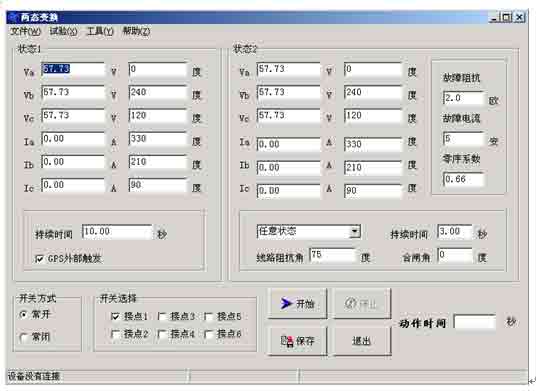Viewport: 543px width, 391px height.
Task: Click state 1 Ib current field
Action: coord(73,162)
